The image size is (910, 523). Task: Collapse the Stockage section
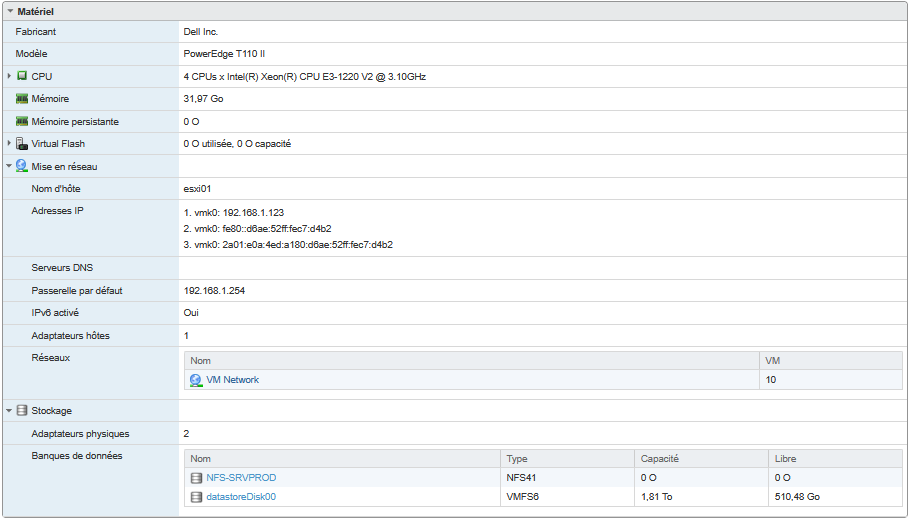tap(9, 411)
